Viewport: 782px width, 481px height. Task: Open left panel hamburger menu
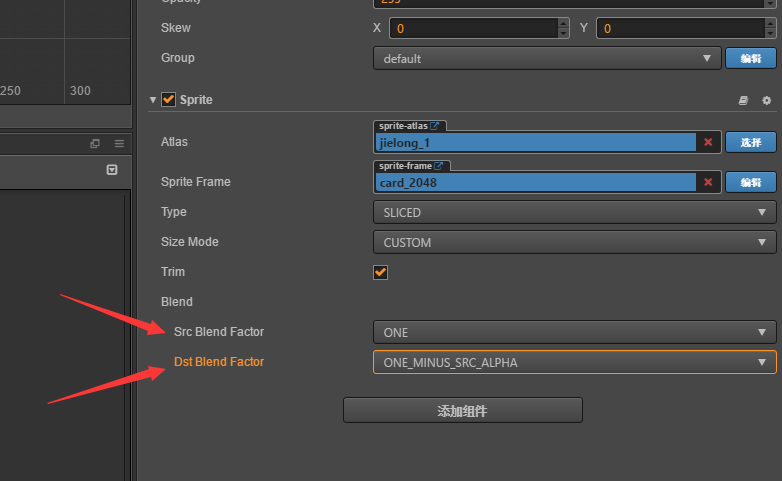pyautogui.click(x=119, y=144)
